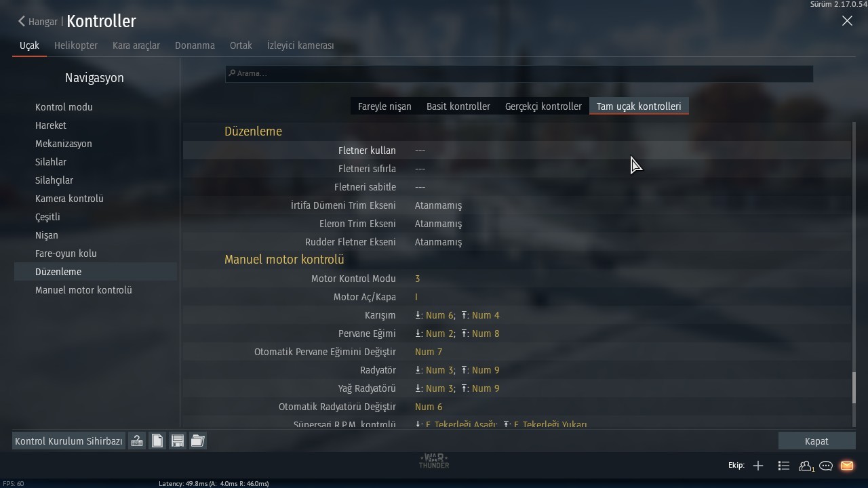Save controls with the floppy disk icon
Viewport: 868px width, 488px height.
(178, 441)
